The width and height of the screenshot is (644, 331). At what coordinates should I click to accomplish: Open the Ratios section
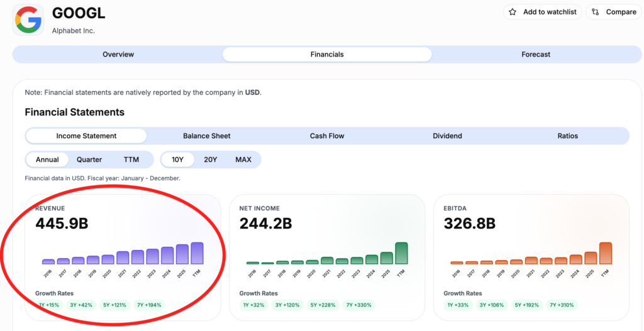click(568, 136)
